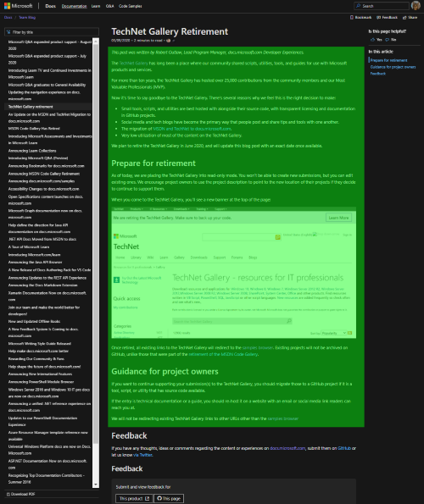This screenshot has height=504, width=424.
Task: Open Announcing the Java API Browser post
Action: pyautogui.click(x=35, y=263)
